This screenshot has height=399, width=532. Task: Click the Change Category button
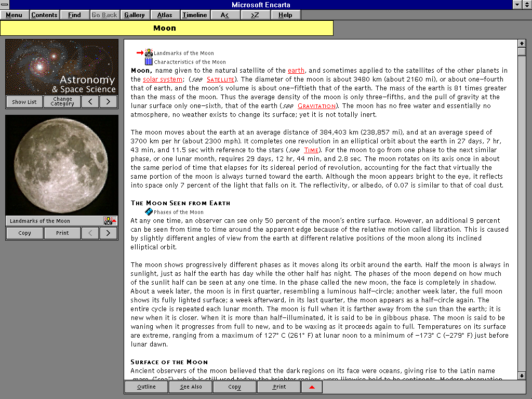[62, 102]
